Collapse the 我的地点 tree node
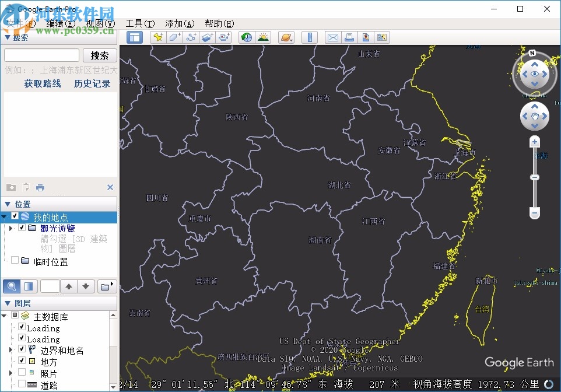Image resolution: width=561 pixels, height=392 pixels. [4, 217]
